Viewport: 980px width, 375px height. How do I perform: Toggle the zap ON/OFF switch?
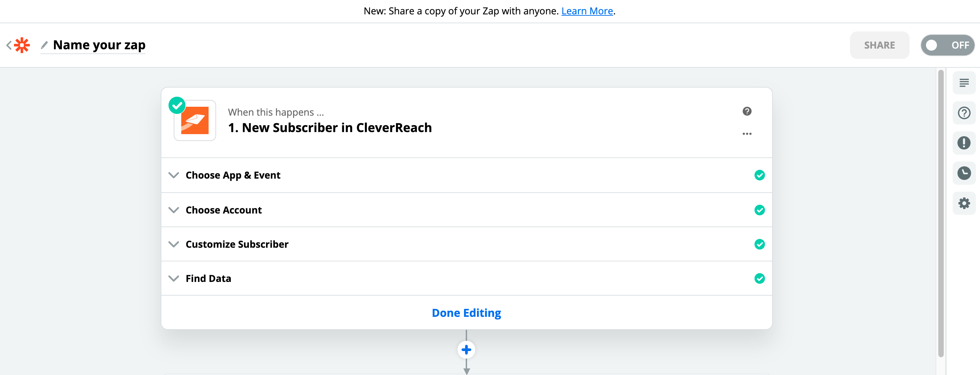947,45
